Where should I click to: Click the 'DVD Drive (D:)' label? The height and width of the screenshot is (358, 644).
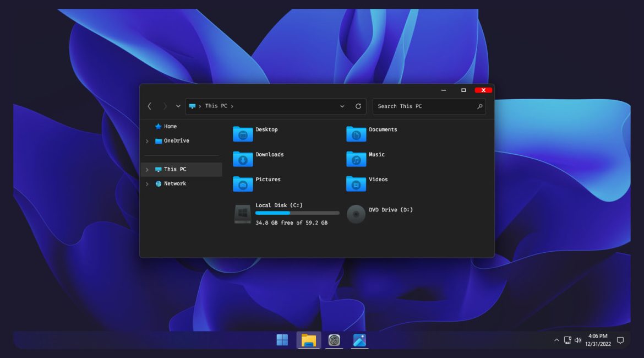point(391,210)
